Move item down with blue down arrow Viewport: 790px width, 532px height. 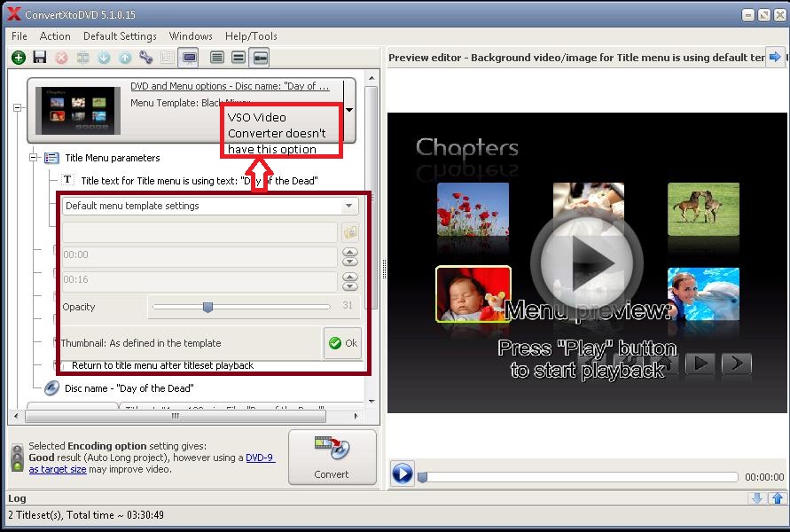coord(104,58)
